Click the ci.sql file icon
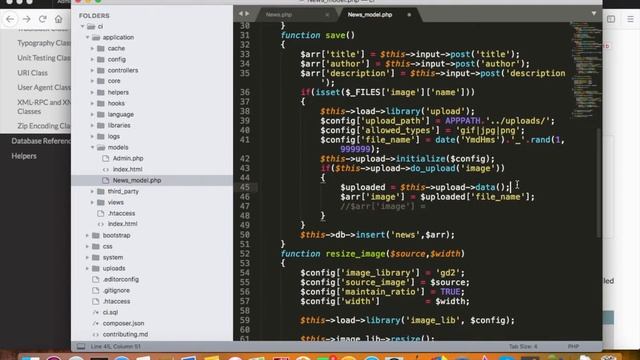The image size is (640, 360). tap(96, 312)
